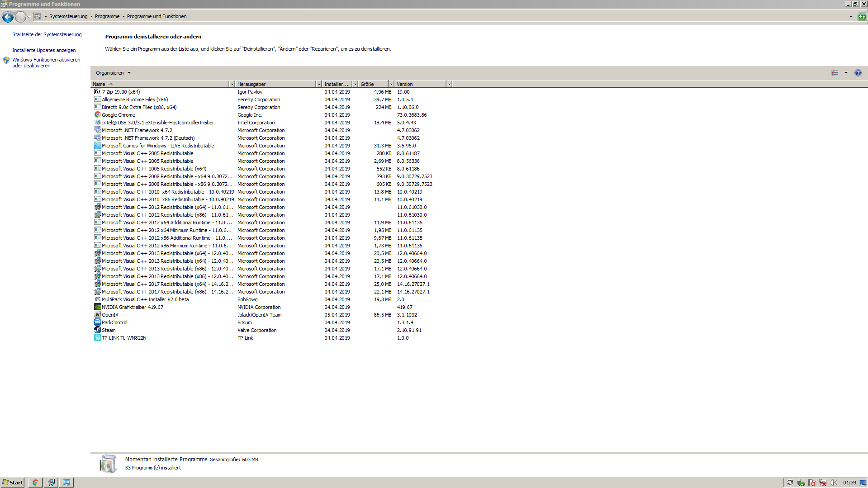Open Installierte Updates anzeigen
This screenshot has height=488, width=868.
pyautogui.click(x=44, y=50)
